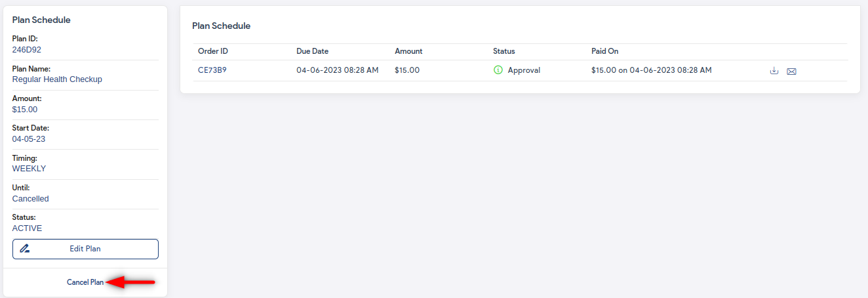This screenshot has width=868, height=298.
Task: Click due date 04-06-2023 08:28 AM cell
Action: coord(337,70)
